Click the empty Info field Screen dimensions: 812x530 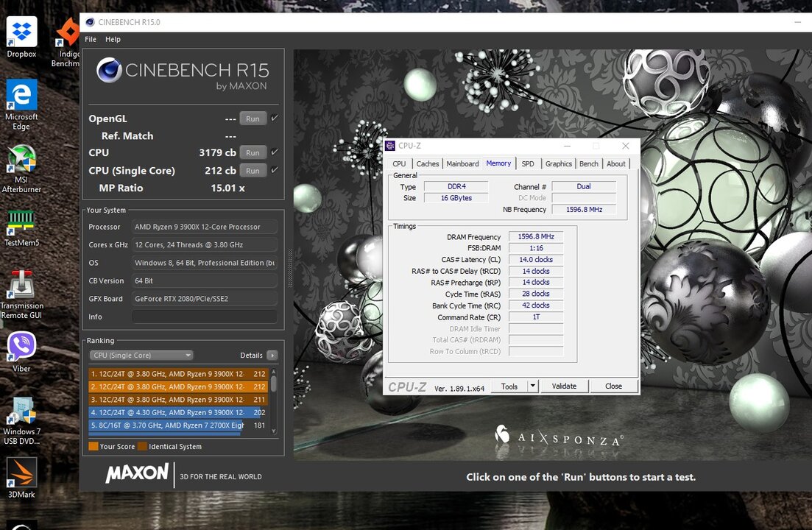coord(204,317)
